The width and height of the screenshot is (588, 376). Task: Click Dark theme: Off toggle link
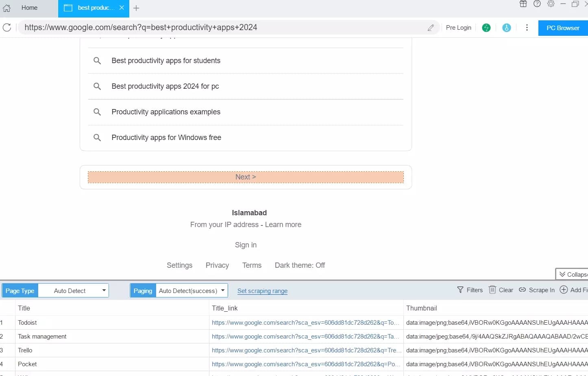point(300,265)
